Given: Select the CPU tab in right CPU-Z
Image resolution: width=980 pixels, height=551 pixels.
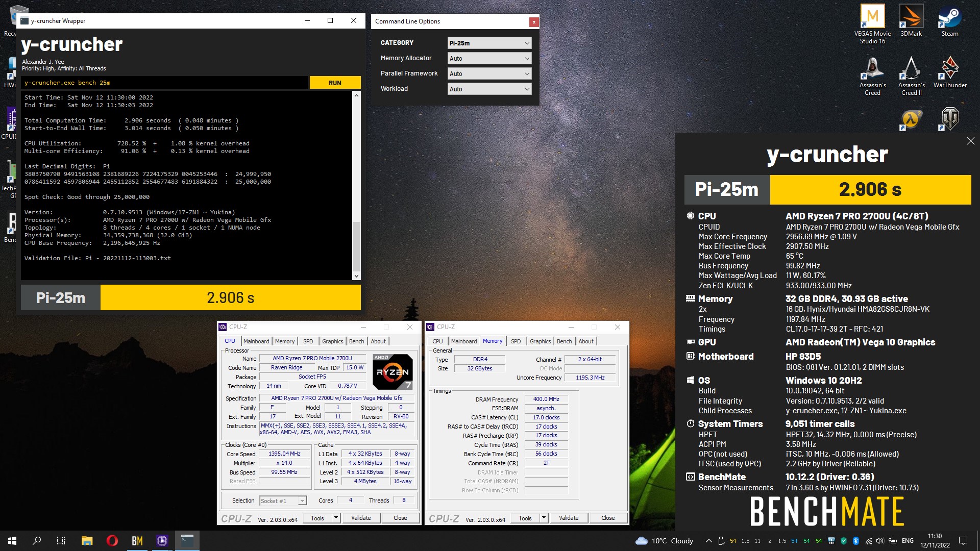Looking at the screenshot, I should [437, 341].
